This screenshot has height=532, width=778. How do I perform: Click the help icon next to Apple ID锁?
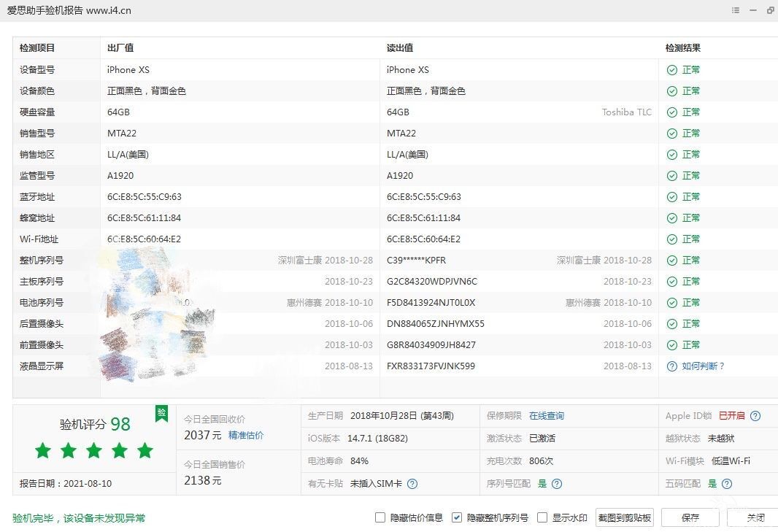pos(755,416)
